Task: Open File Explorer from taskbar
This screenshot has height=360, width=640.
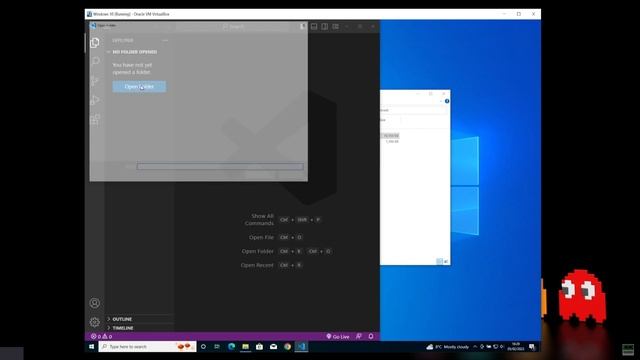Action: pos(245,347)
